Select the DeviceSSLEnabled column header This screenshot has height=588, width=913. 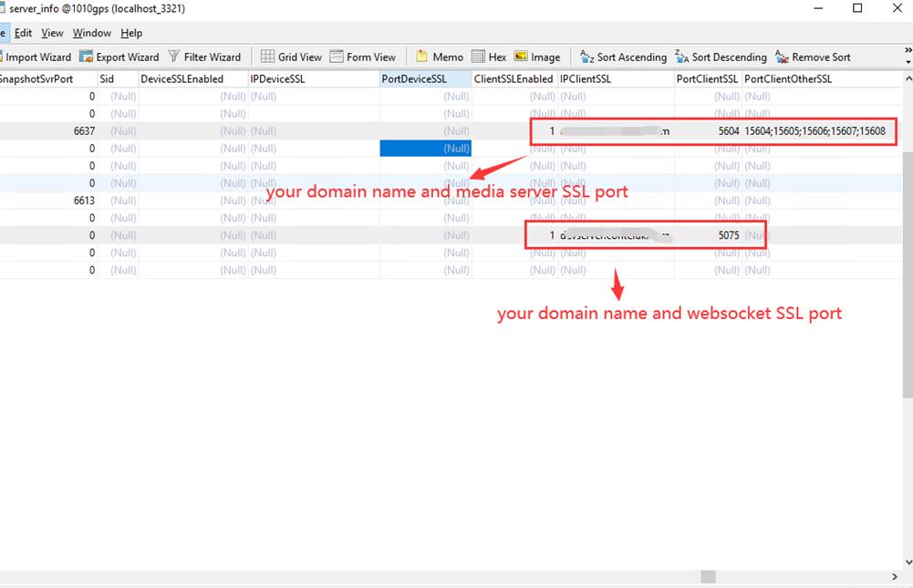(193, 79)
